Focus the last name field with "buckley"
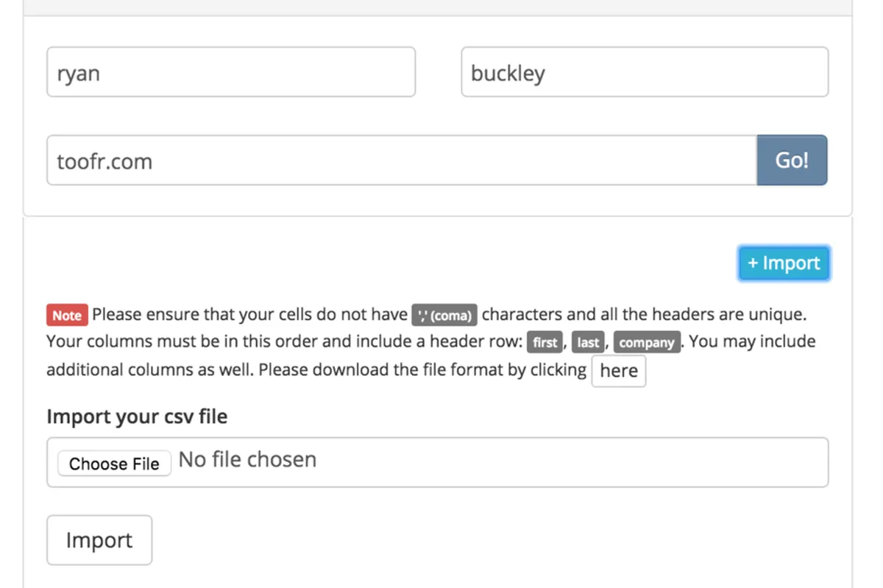The width and height of the screenshot is (883, 588). pyautogui.click(x=644, y=72)
